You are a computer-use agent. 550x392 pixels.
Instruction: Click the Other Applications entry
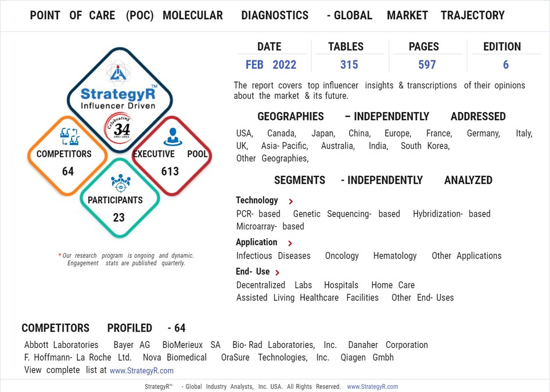tap(466, 256)
